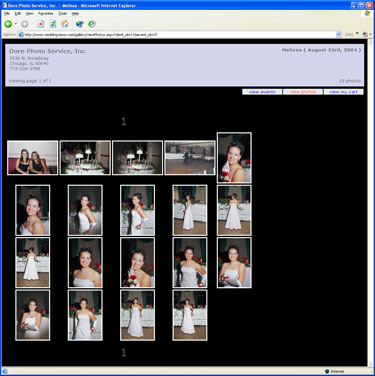This screenshot has width=375, height=376.
Task: Click the grayed-out Forward button
Action: [24, 24]
